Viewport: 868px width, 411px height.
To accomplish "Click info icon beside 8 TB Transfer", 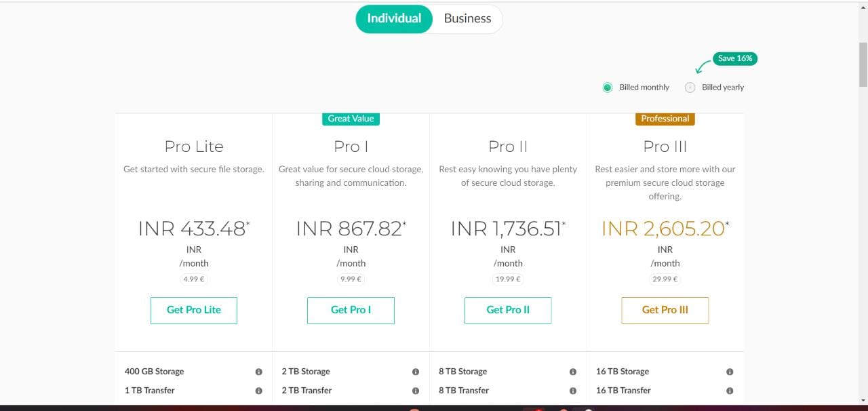I will pos(573,391).
